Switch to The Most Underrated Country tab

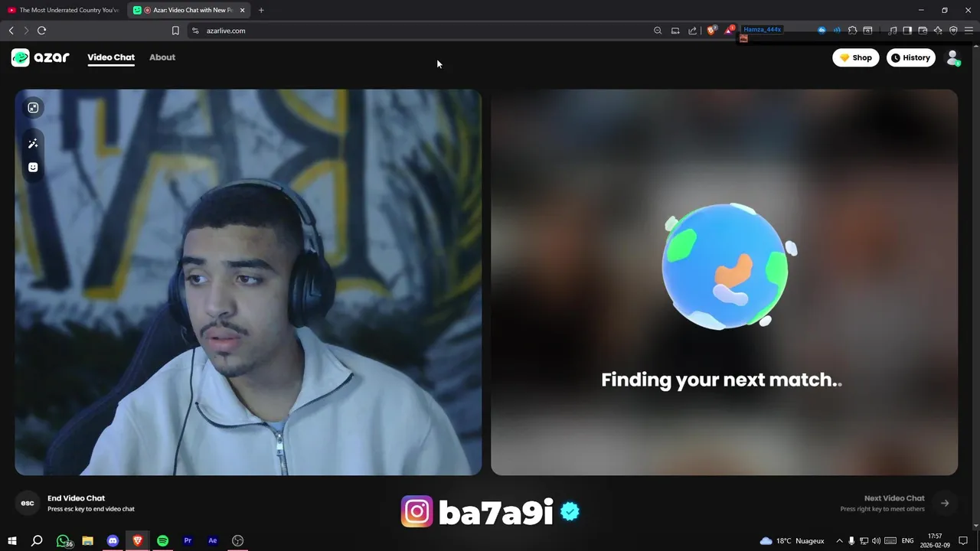tap(63, 10)
